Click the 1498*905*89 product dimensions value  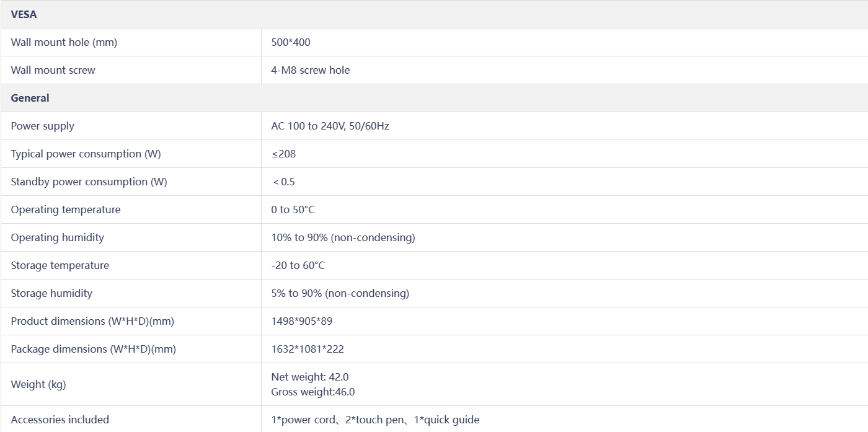click(x=301, y=321)
